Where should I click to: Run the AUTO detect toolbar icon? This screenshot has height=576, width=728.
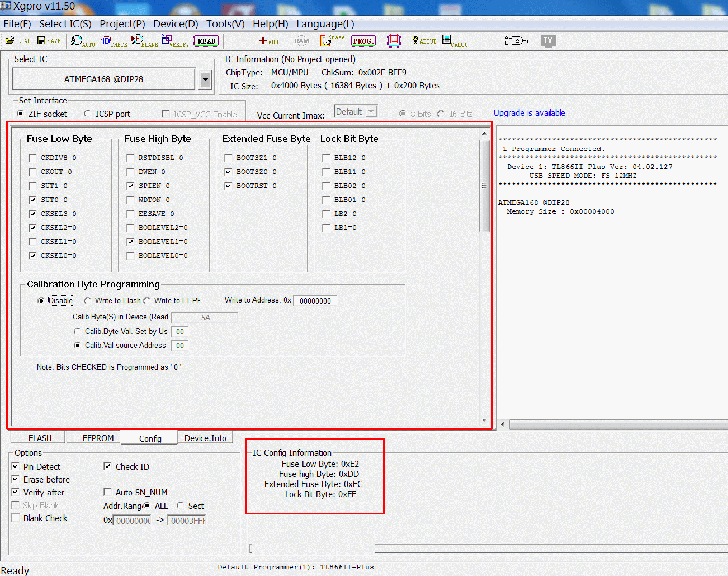83,41
